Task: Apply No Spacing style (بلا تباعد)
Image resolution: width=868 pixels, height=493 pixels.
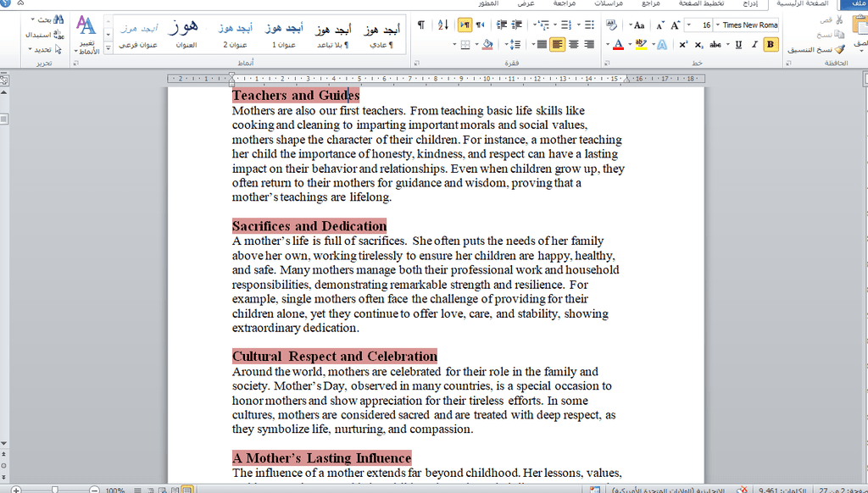Action: click(x=333, y=35)
